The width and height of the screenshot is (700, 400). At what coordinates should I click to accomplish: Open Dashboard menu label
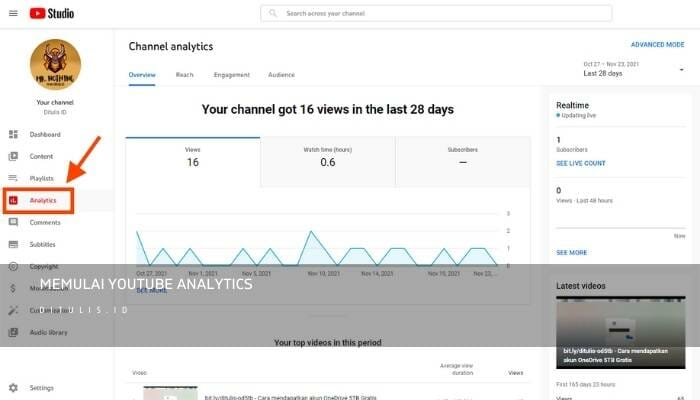[45, 134]
